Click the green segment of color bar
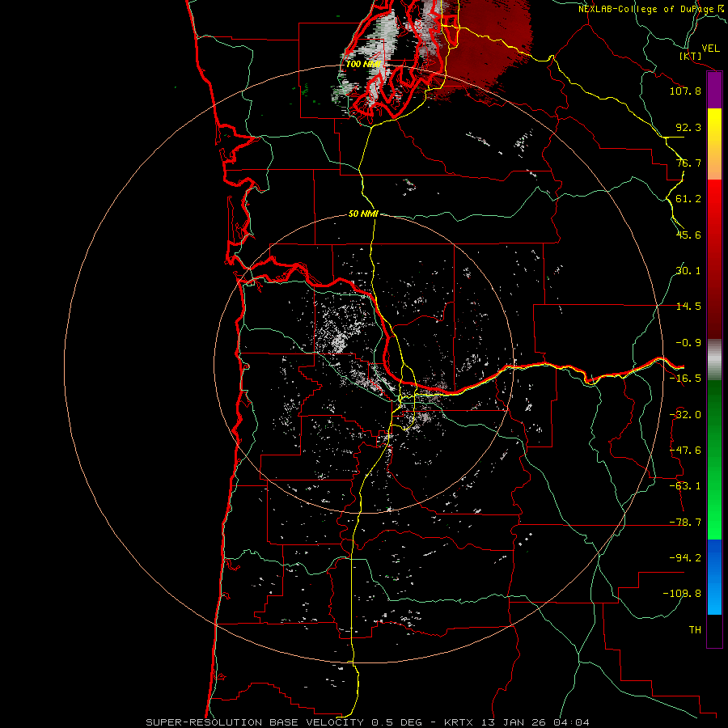Screen dimensions: 728x728 [x=714, y=459]
